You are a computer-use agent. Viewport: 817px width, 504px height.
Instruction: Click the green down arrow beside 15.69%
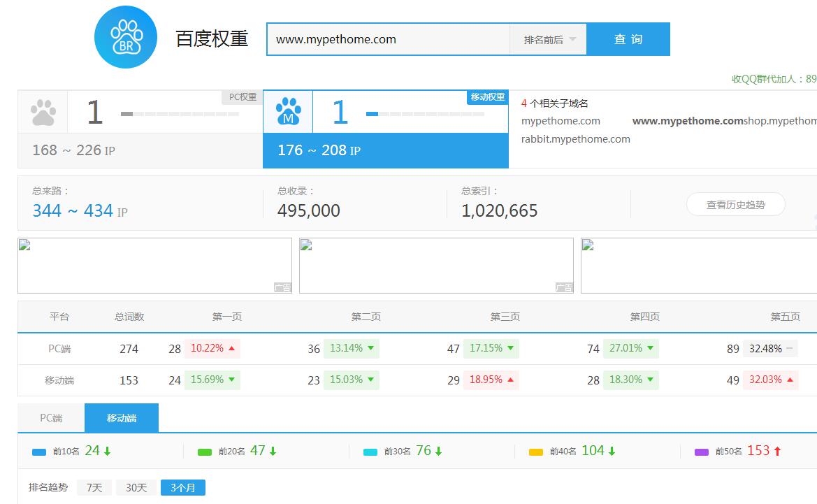click(x=231, y=380)
